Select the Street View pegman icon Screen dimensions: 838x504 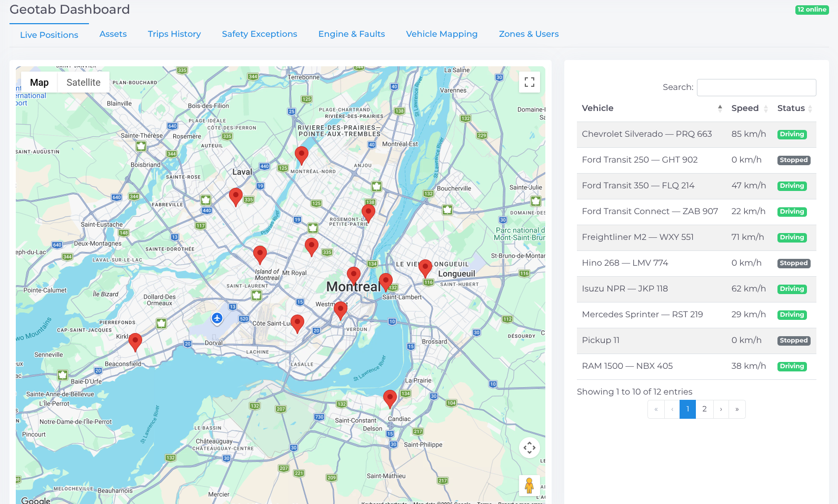[530, 485]
